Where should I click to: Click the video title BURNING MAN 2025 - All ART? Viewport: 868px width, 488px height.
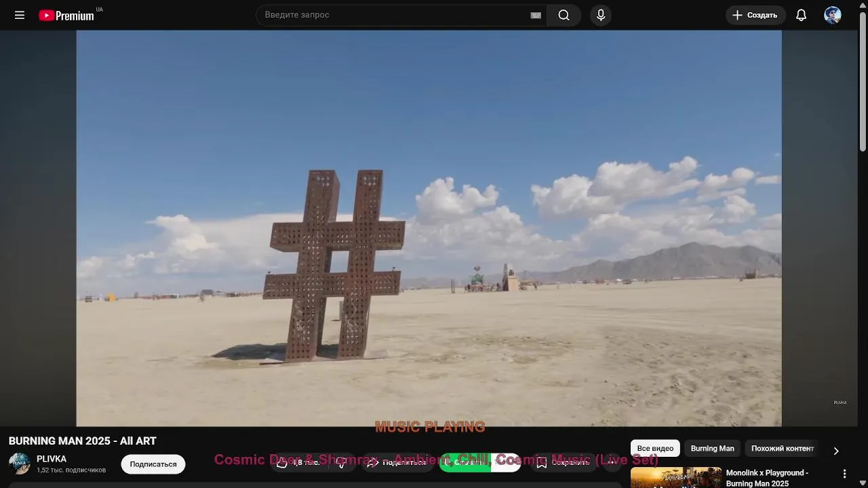pyautogui.click(x=83, y=441)
